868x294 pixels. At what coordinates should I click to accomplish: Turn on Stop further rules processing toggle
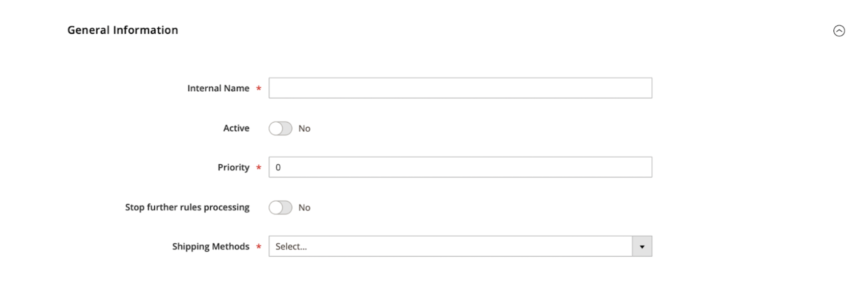280,208
